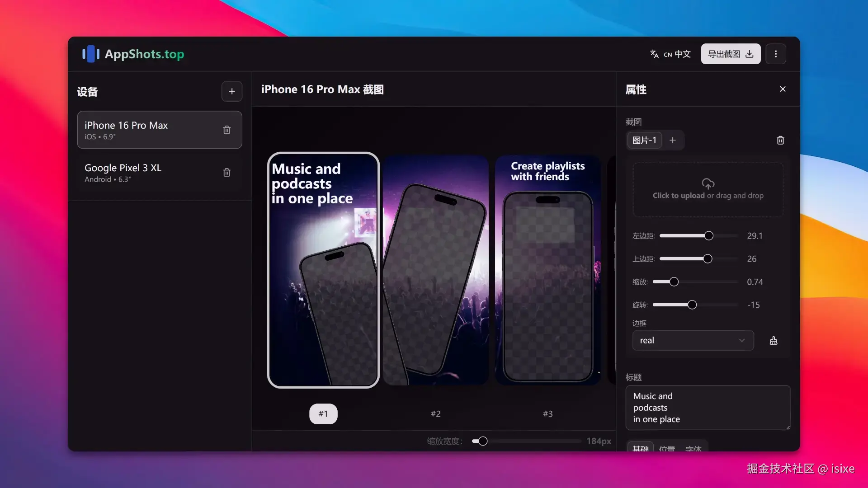This screenshot has width=868, height=488.
Task: Click the rotation slider handle
Action: click(692, 305)
